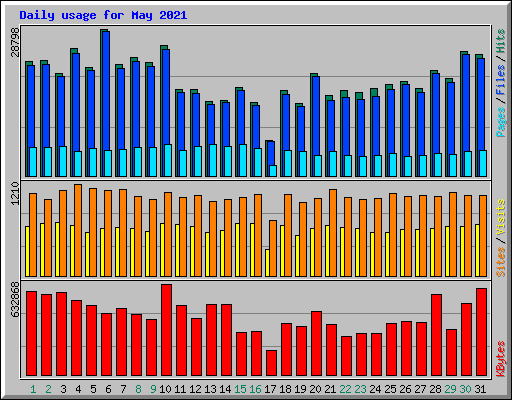Screen dimensions: 512x400
Task: Click day 7 on the x-axis
Action: click(x=123, y=389)
